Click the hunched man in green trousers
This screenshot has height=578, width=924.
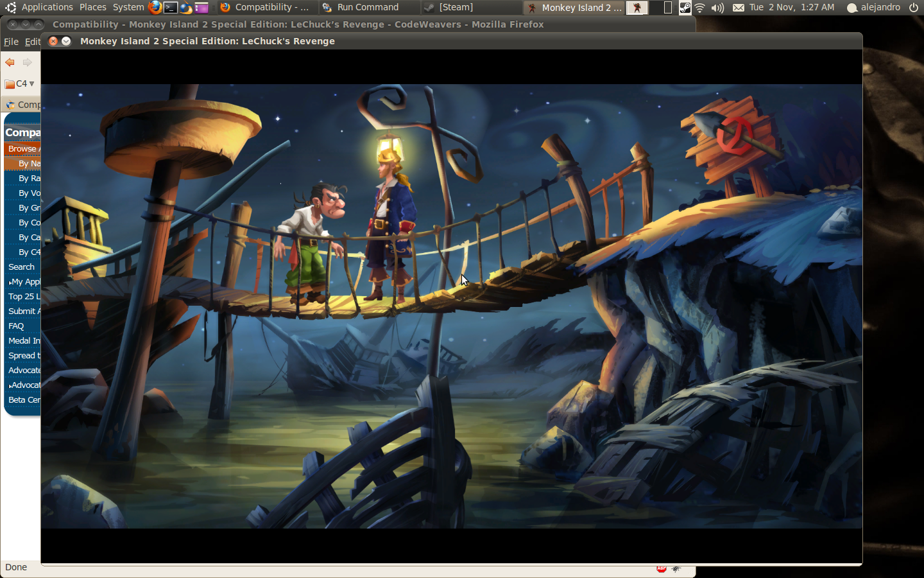tap(311, 244)
